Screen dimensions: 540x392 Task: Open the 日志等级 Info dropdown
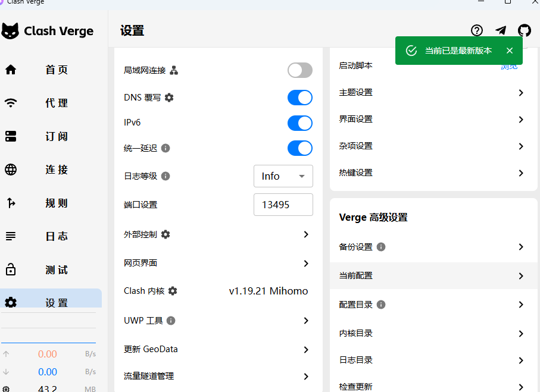tap(283, 176)
